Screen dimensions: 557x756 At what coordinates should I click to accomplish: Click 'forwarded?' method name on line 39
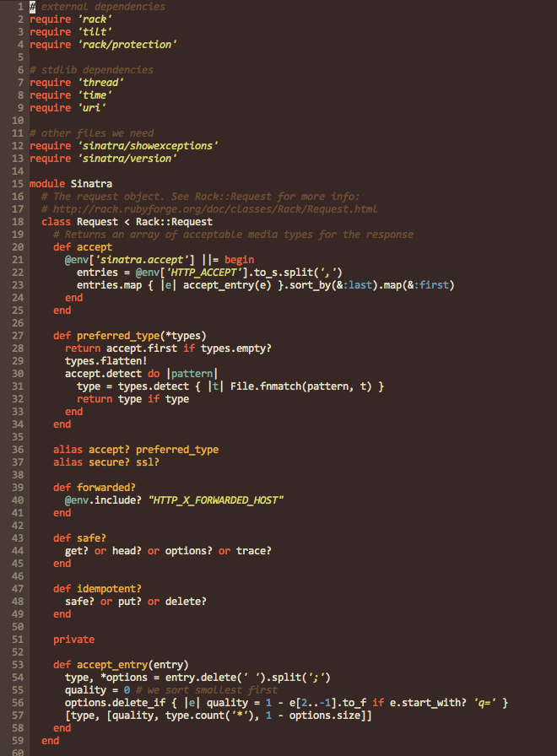tap(106, 488)
